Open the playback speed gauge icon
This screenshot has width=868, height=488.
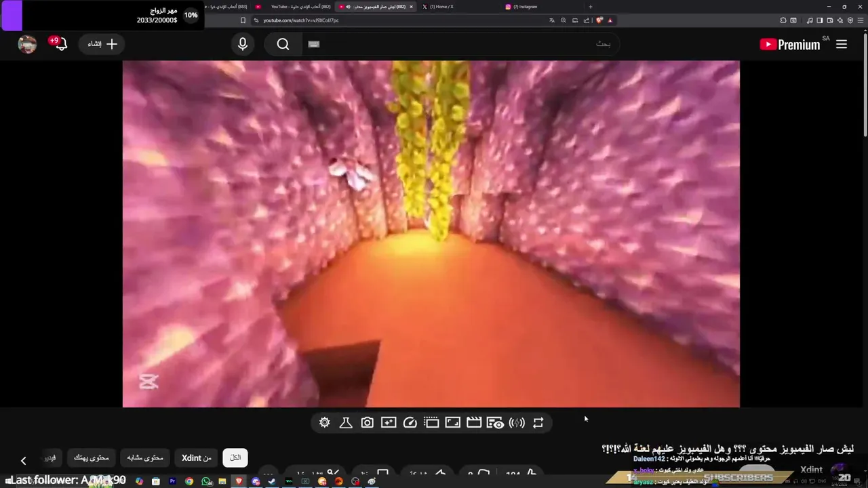(410, 422)
